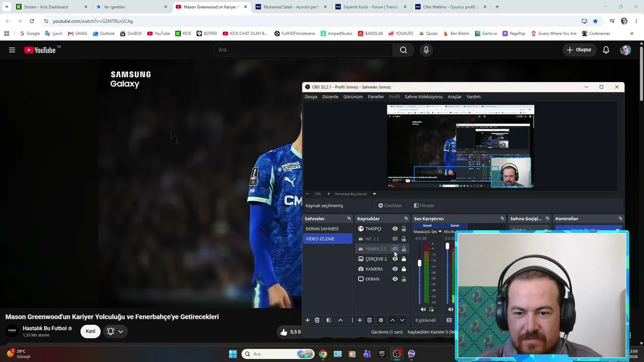Open source properties gear in Kaynaklar toolbar
Screen dimensions: 644x362
pos(381,320)
